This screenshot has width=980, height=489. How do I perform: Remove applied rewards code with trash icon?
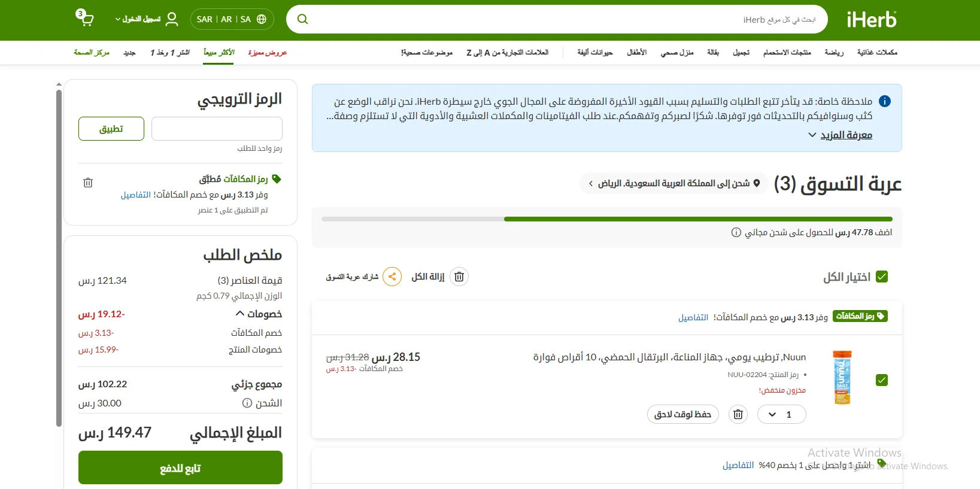pos(88,183)
